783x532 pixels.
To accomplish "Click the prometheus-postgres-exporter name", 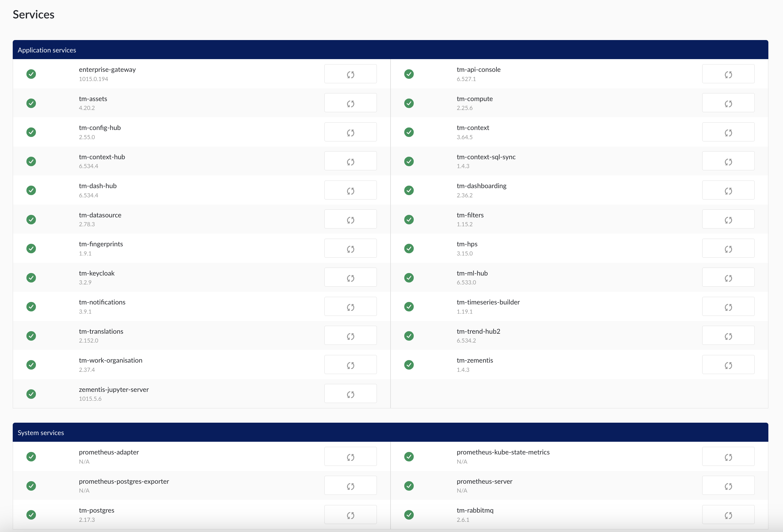I will (124, 481).
